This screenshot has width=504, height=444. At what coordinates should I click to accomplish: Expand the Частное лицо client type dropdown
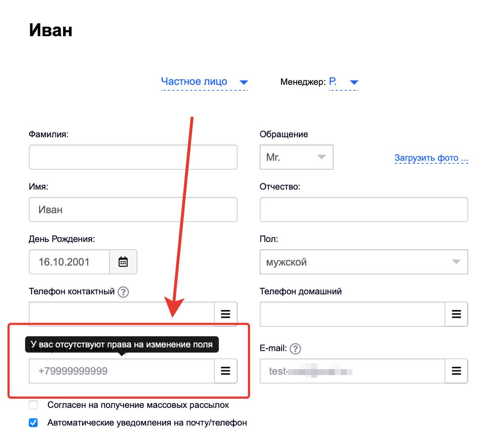tap(204, 82)
